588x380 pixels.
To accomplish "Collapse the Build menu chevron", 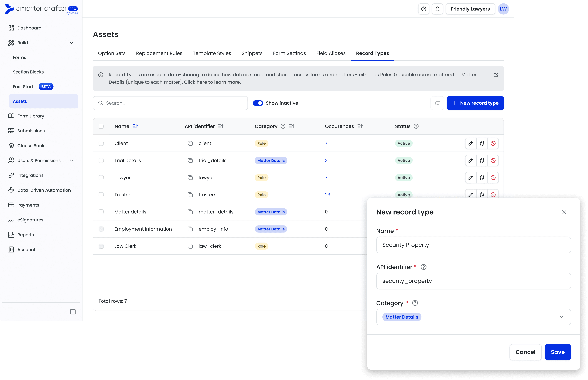I will pos(72,43).
